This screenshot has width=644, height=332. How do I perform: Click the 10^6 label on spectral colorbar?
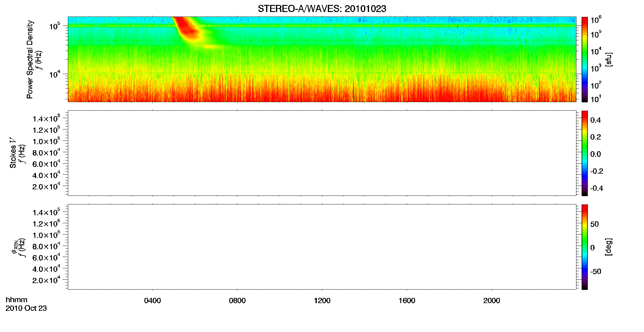click(596, 20)
